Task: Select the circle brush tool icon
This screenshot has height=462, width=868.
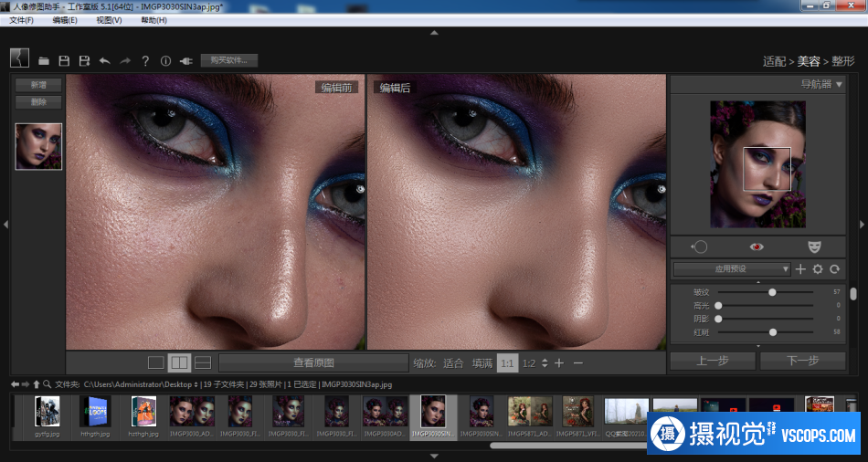Action: click(699, 247)
